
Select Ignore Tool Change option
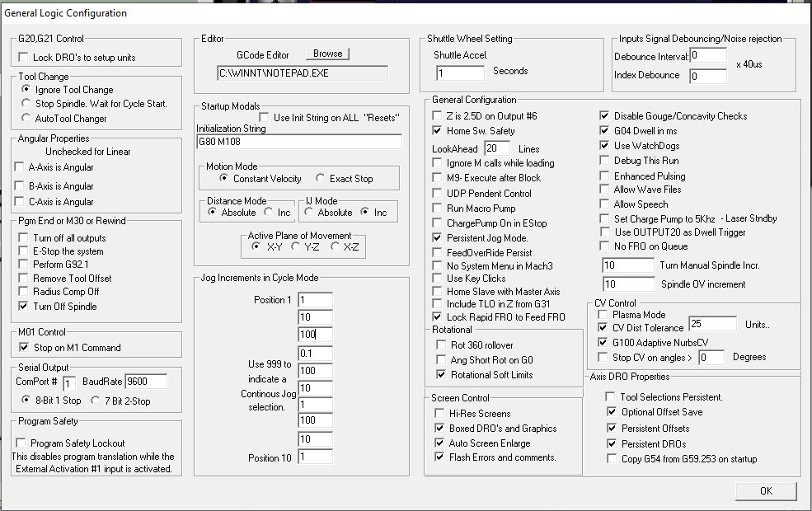point(26,90)
